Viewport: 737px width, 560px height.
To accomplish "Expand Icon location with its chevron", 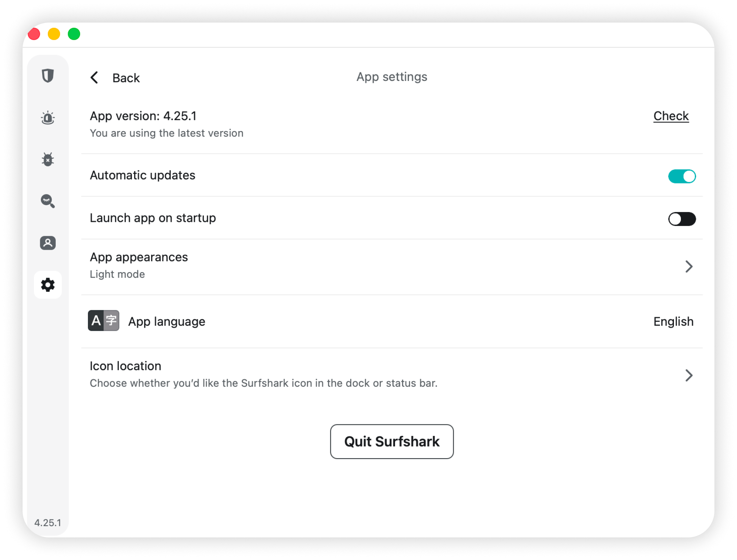I will pyautogui.click(x=689, y=375).
